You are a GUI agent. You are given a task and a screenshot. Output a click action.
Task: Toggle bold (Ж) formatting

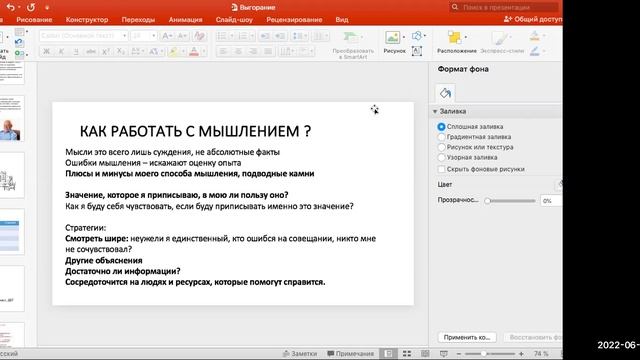click(47, 51)
